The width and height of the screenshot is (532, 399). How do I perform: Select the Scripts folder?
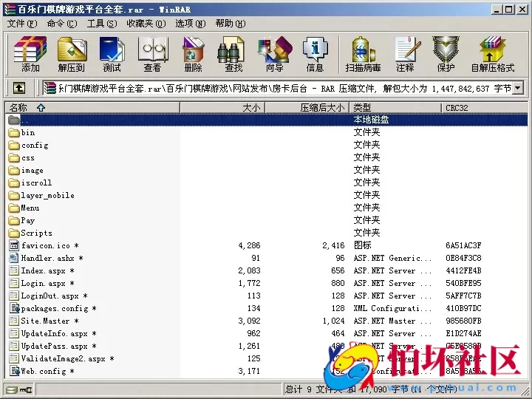pos(30,233)
